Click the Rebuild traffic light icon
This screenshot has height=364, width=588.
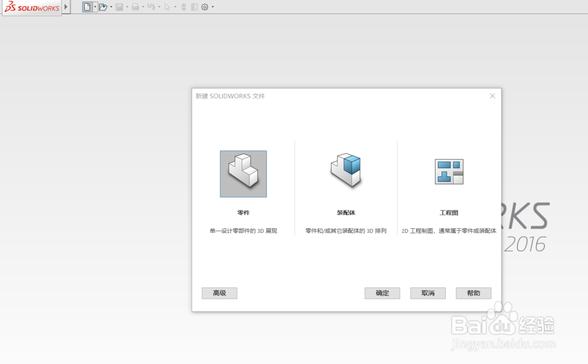pyautogui.click(x=183, y=6)
